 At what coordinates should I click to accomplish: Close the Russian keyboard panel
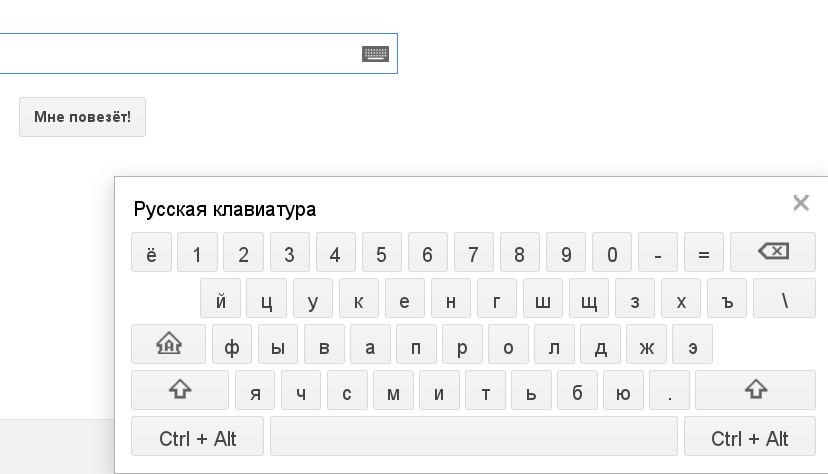coord(801,203)
